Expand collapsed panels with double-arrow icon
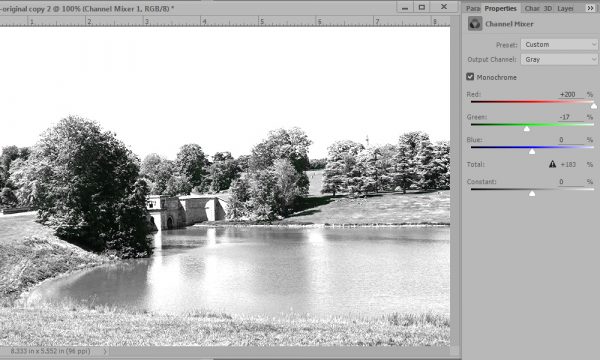The image size is (600, 360). (590, 8)
